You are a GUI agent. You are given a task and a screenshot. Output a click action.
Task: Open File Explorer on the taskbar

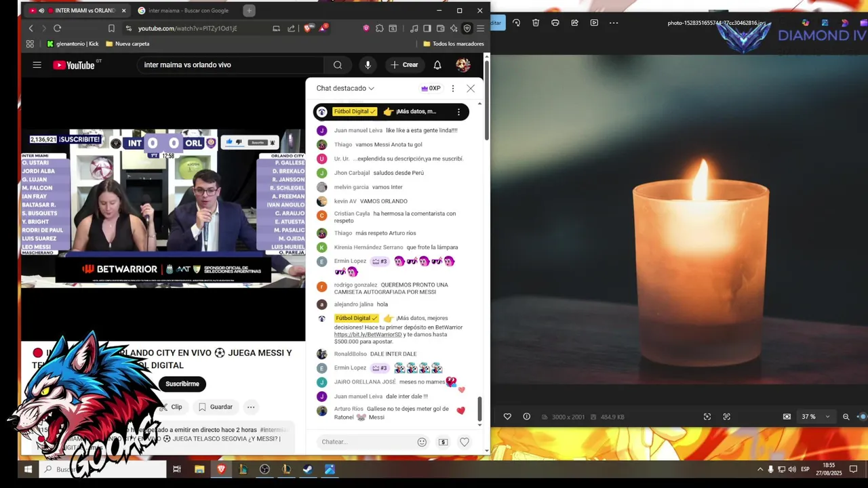click(x=199, y=469)
